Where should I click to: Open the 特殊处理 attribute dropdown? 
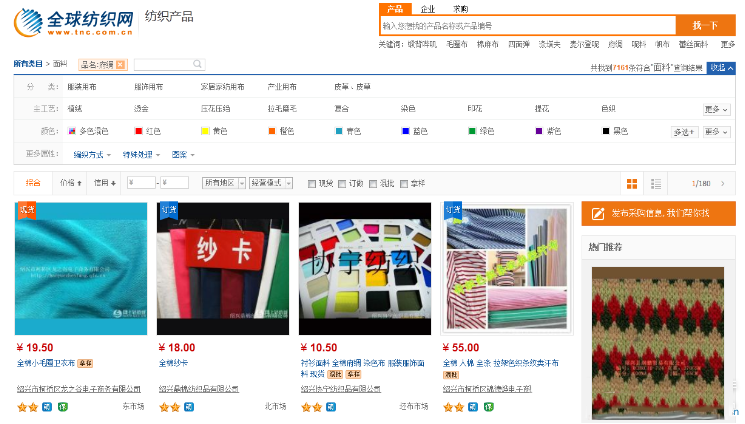tap(141, 154)
